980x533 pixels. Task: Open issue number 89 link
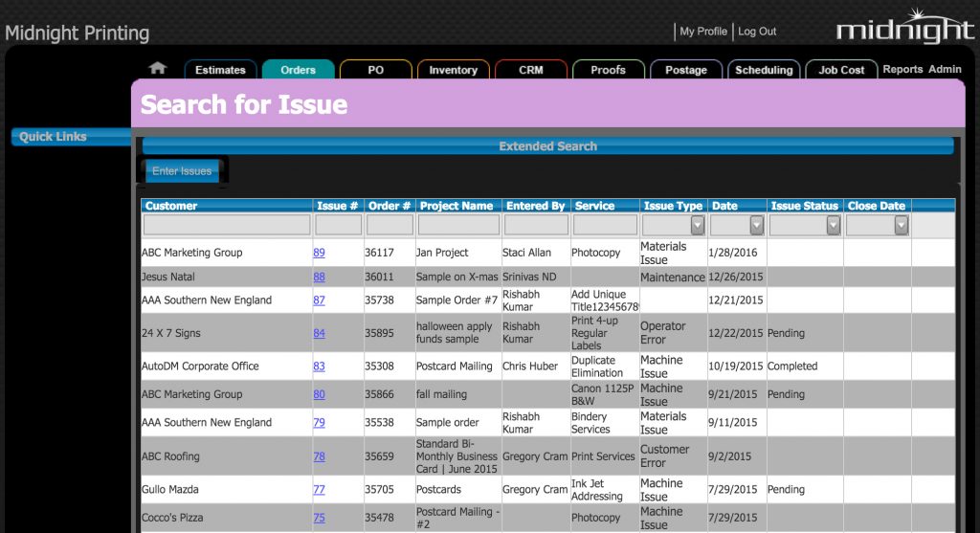(319, 253)
